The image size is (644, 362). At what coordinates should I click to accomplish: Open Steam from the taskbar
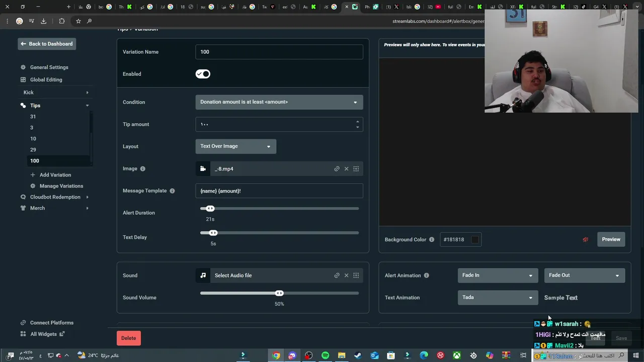click(x=358, y=355)
